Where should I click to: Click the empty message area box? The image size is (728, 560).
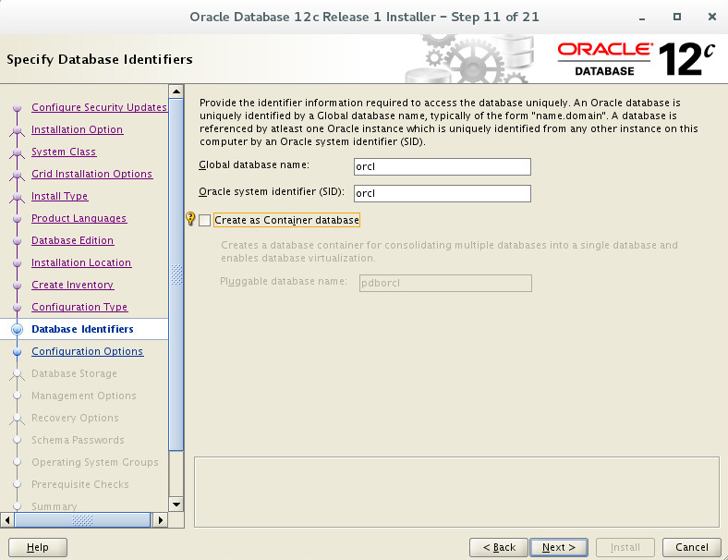coord(456,493)
